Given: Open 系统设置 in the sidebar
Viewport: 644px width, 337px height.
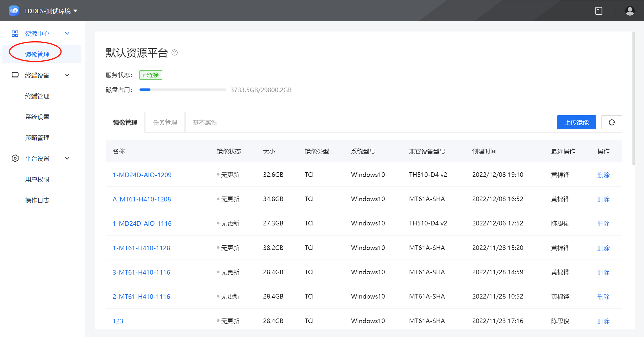Looking at the screenshot, I should click(x=37, y=117).
